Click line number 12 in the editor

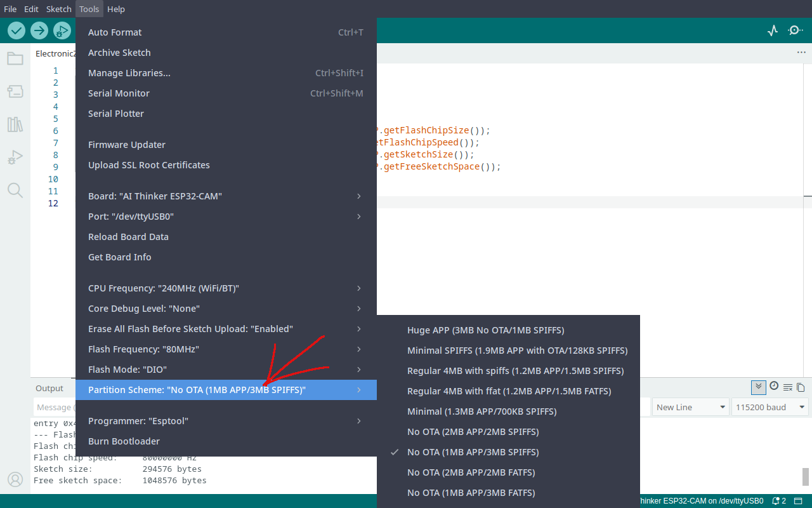click(x=53, y=203)
